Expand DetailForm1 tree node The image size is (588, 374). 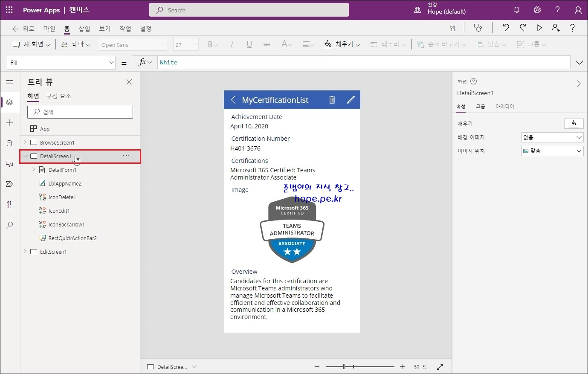(34, 169)
